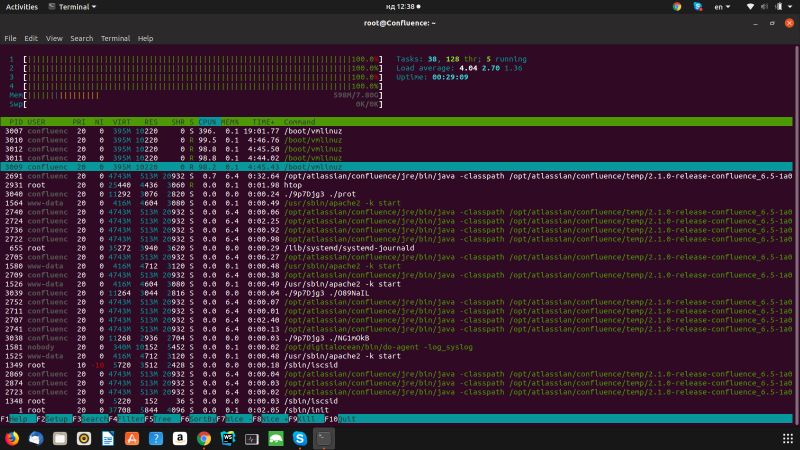This screenshot has height=450, width=800.
Task: Click Activities in the top bar
Action: pos(21,7)
